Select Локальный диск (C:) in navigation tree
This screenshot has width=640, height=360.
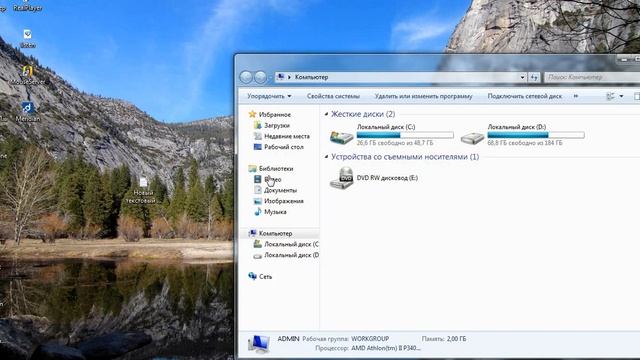(x=286, y=244)
